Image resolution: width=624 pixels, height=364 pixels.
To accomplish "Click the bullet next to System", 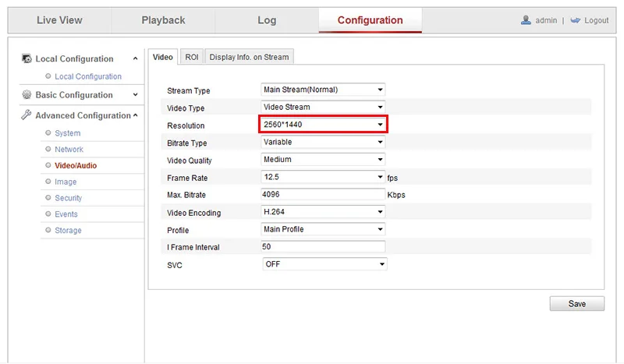I will coord(48,133).
